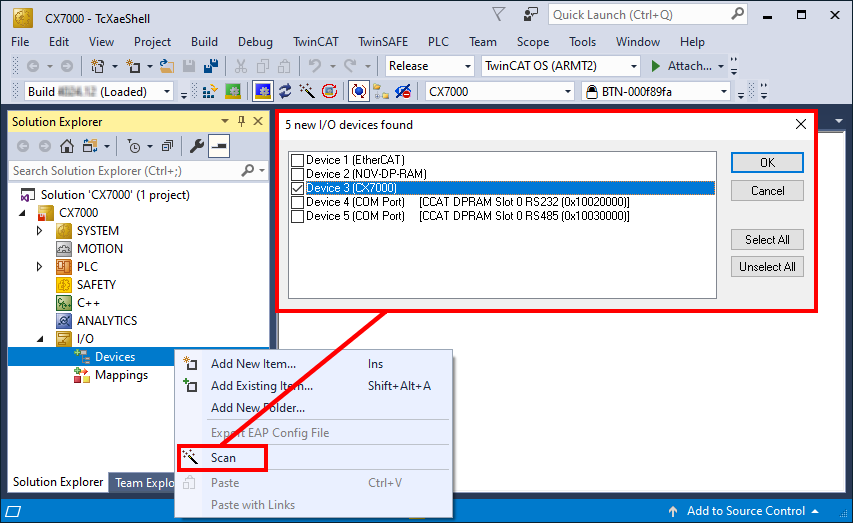This screenshot has width=853, height=523.
Task: Click the Collapse All icon in Solution Explorer
Action: 168,146
